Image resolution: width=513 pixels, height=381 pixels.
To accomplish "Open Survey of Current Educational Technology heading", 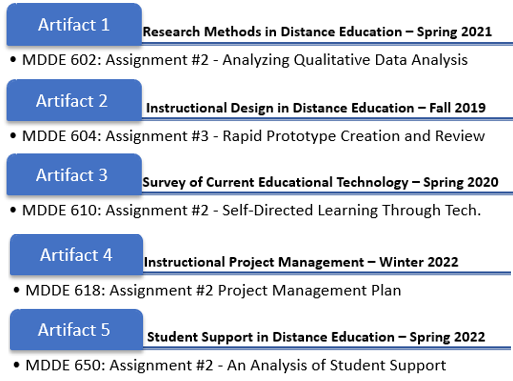I will [x=320, y=182].
